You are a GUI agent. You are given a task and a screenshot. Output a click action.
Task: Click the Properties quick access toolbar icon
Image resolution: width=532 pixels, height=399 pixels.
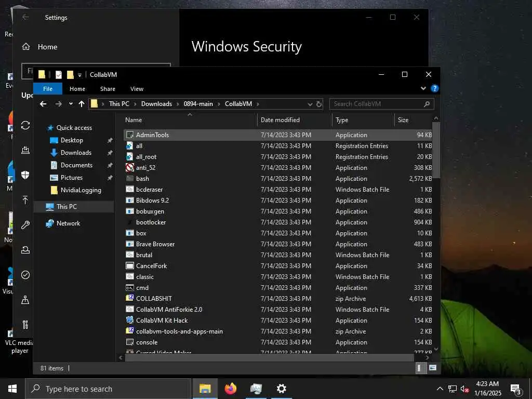pos(59,75)
